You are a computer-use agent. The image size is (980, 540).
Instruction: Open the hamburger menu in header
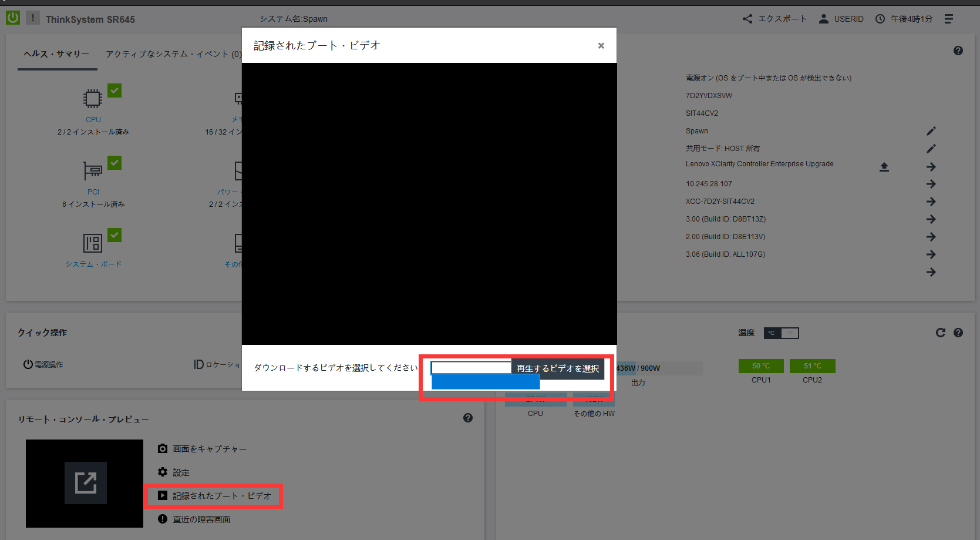pos(949,19)
